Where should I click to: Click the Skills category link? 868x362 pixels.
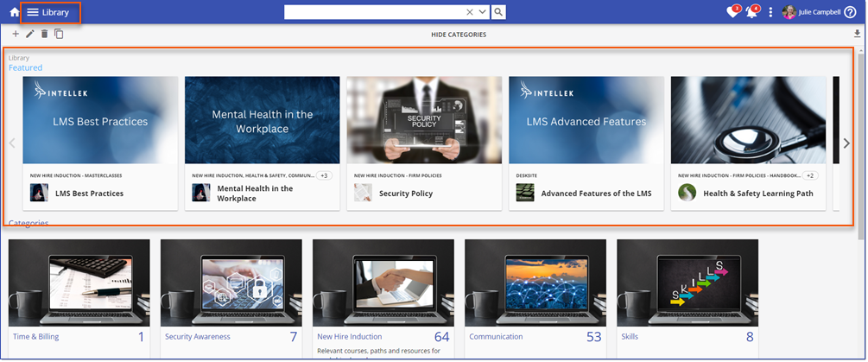(630, 336)
